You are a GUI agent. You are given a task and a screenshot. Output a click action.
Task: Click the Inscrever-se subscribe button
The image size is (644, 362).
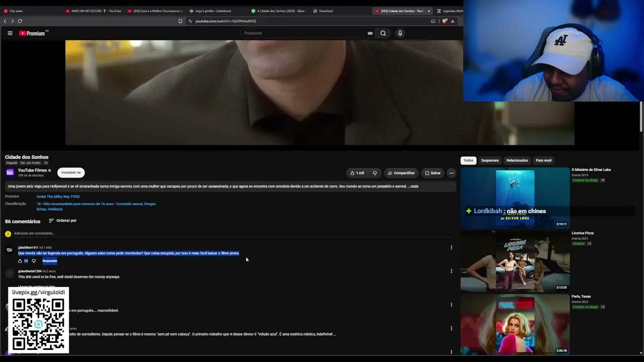tap(71, 172)
